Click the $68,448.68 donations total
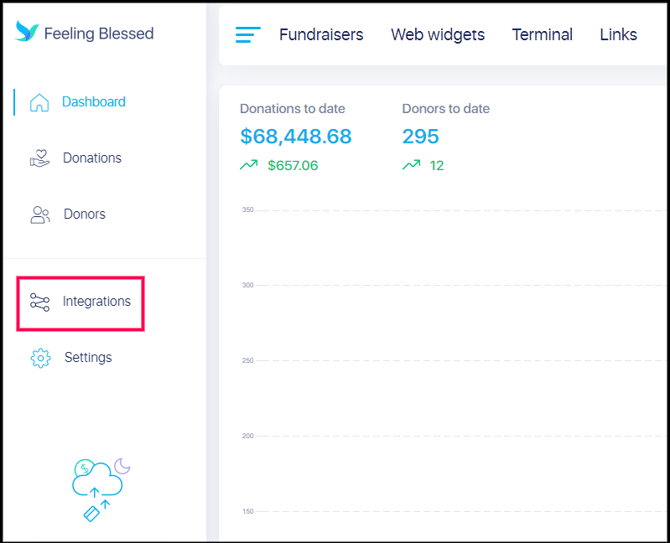 [296, 136]
